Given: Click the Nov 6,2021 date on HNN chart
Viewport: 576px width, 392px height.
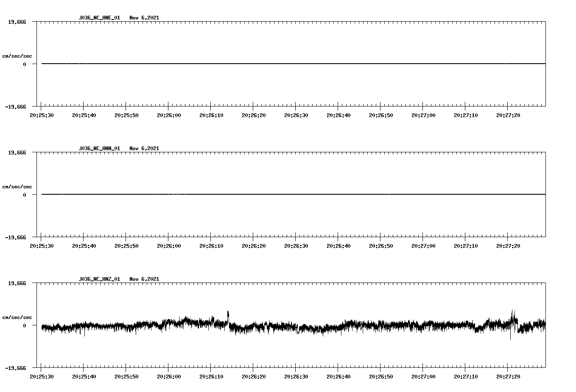Looking at the screenshot, I should 144,148.
